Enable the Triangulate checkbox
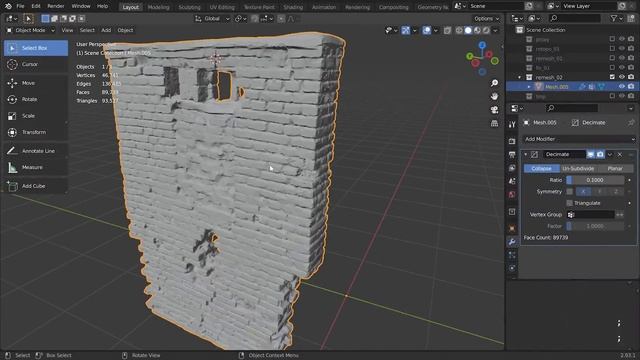 [569, 203]
